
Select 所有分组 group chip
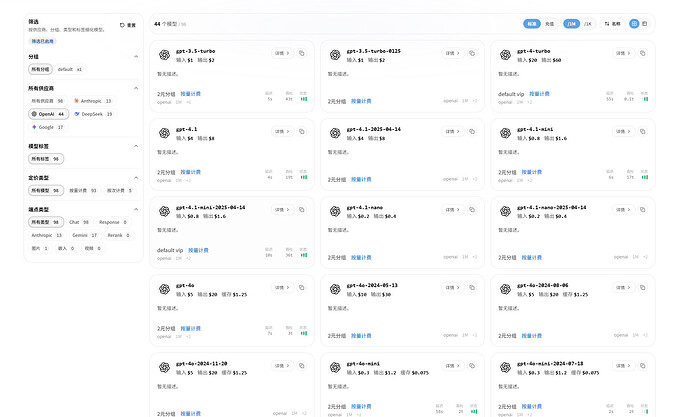tap(40, 70)
